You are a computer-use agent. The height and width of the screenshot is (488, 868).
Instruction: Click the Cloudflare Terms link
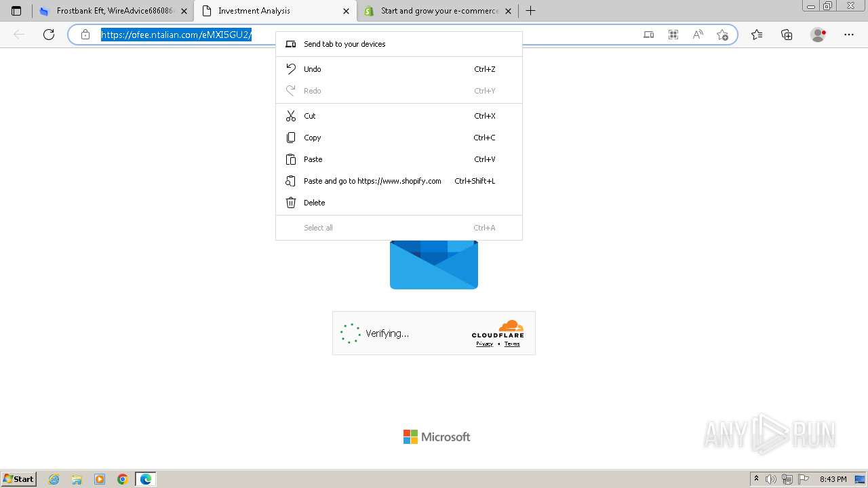click(512, 344)
